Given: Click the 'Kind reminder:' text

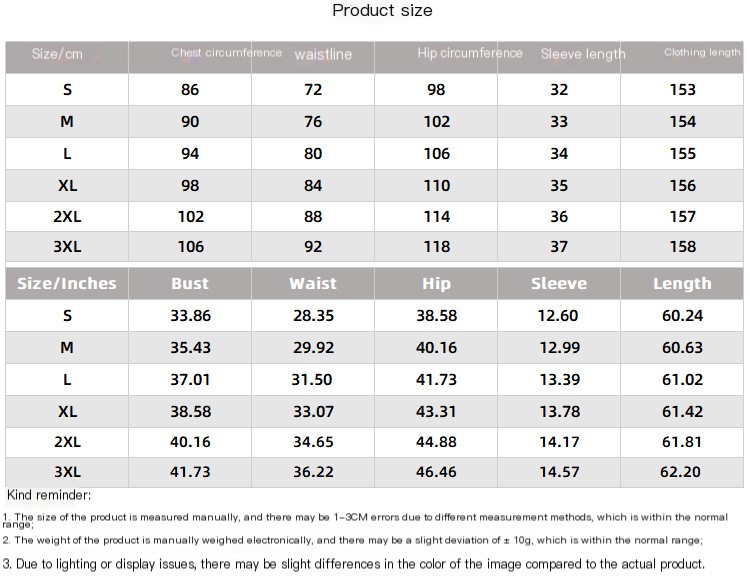Looking at the screenshot, I should (49, 495).
